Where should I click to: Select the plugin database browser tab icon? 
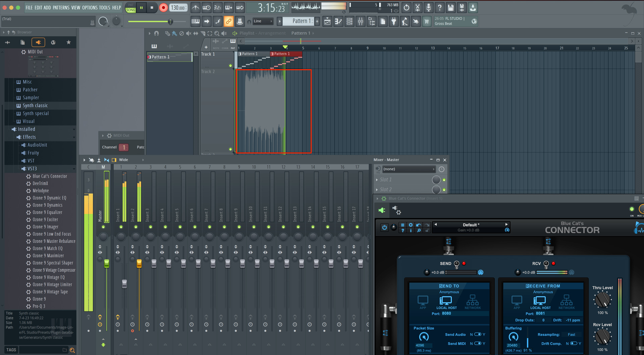[38, 42]
